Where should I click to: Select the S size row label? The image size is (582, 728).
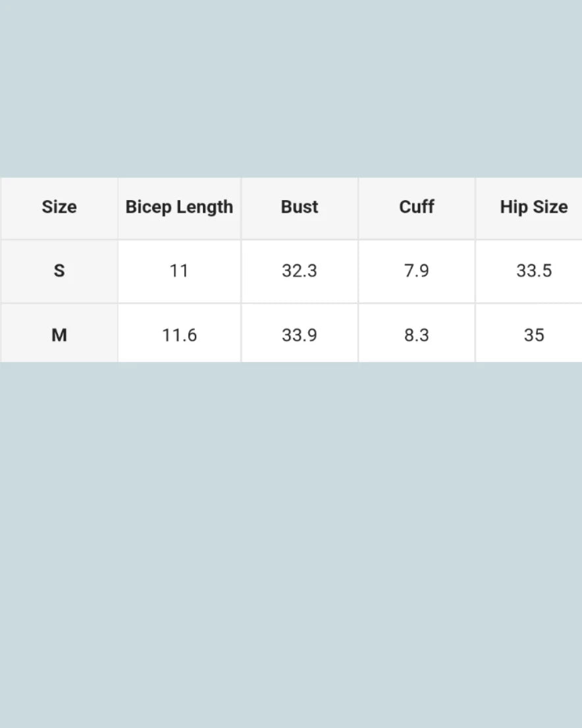(x=59, y=271)
